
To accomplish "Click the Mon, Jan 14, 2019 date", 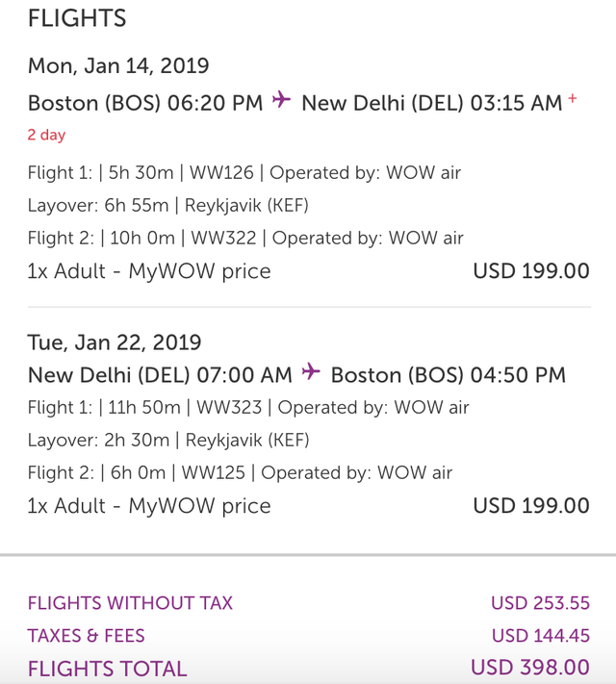I will click(118, 66).
